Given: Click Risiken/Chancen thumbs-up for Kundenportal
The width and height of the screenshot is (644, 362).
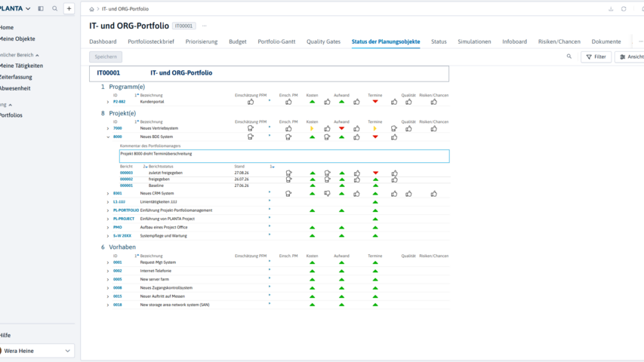Looking at the screenshot, I should click(433, 102).
